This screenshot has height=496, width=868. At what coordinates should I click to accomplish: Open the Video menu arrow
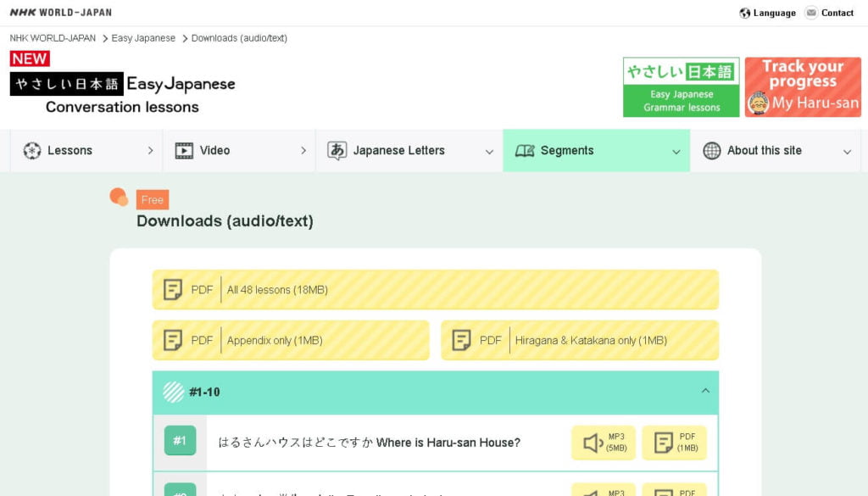click(303, 151)
